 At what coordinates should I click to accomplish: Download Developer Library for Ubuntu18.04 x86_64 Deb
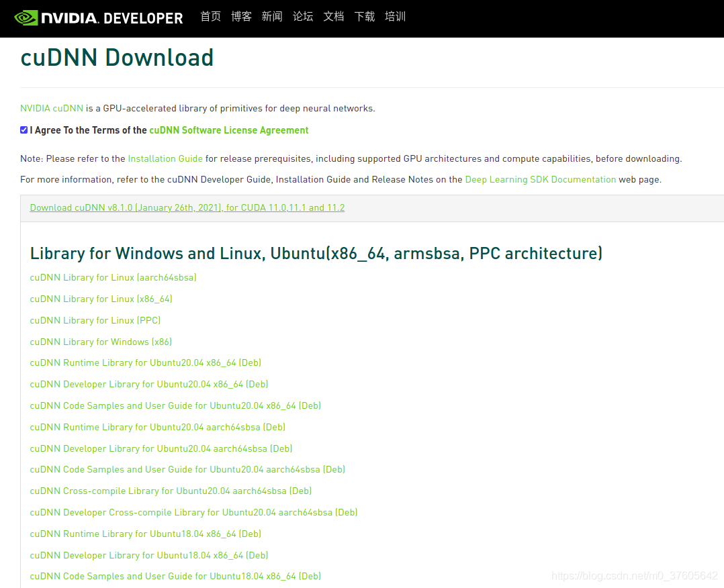(149, 555)
